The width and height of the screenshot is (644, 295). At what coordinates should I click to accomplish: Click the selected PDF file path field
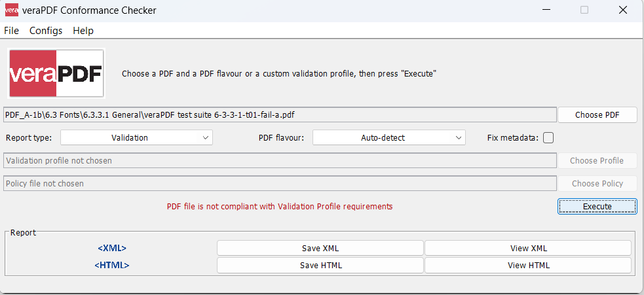click(280, 115)
